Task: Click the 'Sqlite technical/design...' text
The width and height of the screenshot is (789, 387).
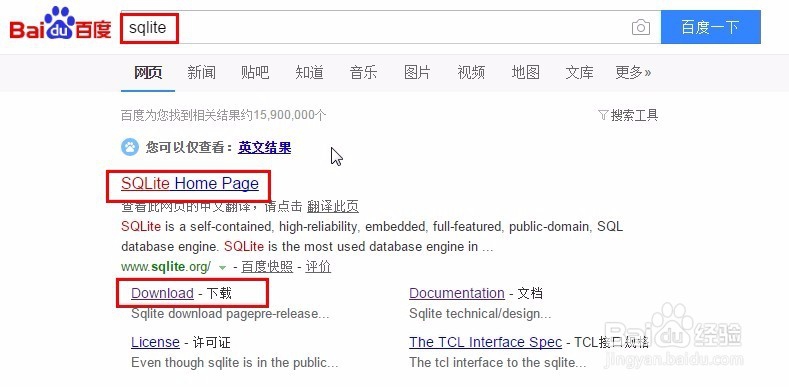Action: [x=480, y=314]
